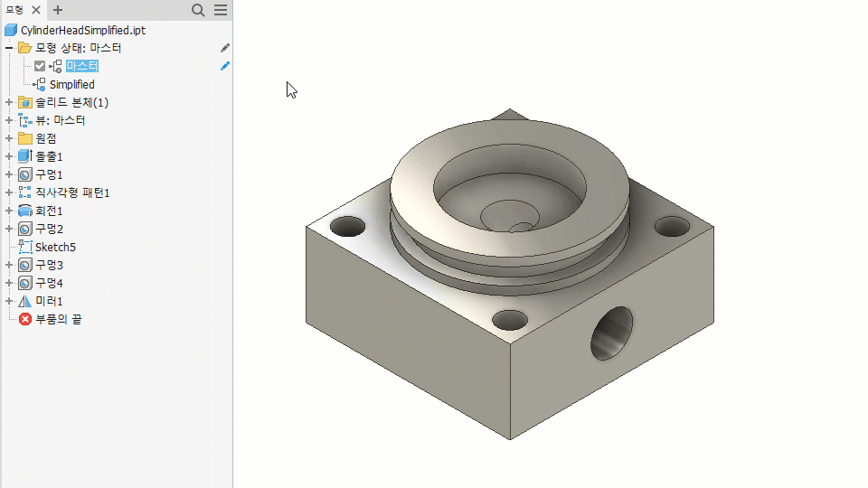
Task: Select 뷰: 마스터 label
Action: coord(61,120)
